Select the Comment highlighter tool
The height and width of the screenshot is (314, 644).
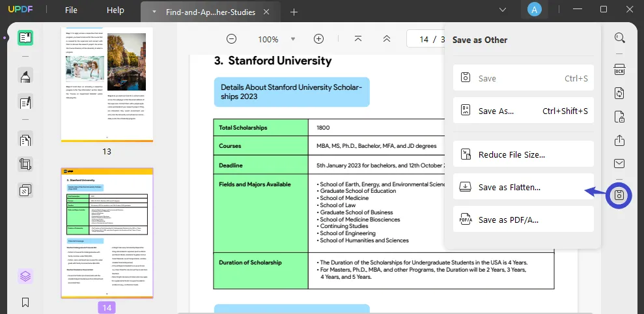point(25,76)
